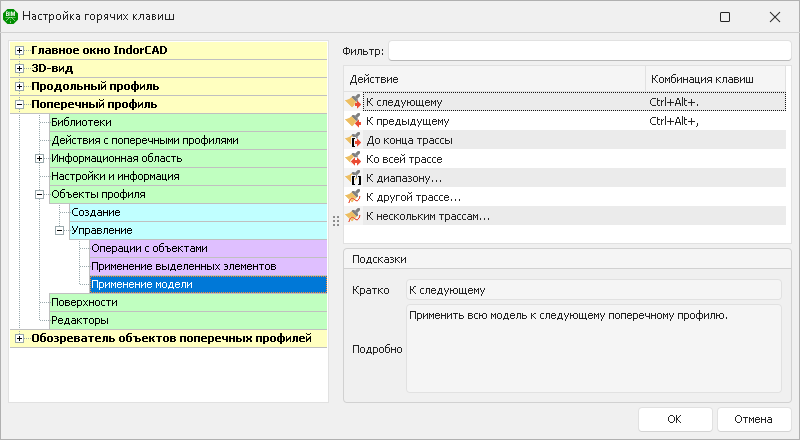Click the 'К диапазону...' action icon
The image size is (800, 440).
coord(352,178)
